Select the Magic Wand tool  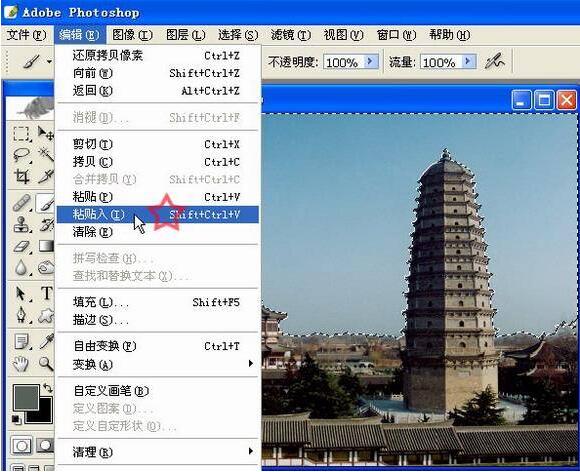pyautogui.click(x=46, y=155)
